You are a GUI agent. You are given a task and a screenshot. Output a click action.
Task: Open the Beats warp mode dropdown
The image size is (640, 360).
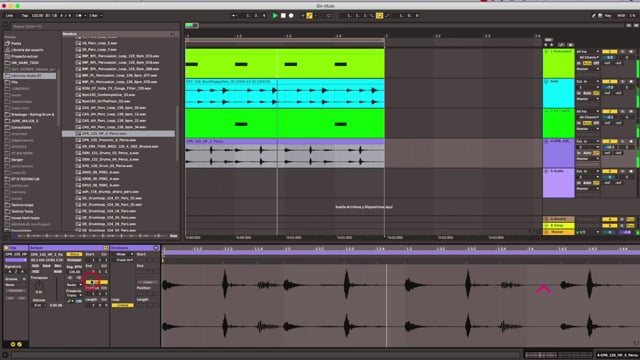74,285
